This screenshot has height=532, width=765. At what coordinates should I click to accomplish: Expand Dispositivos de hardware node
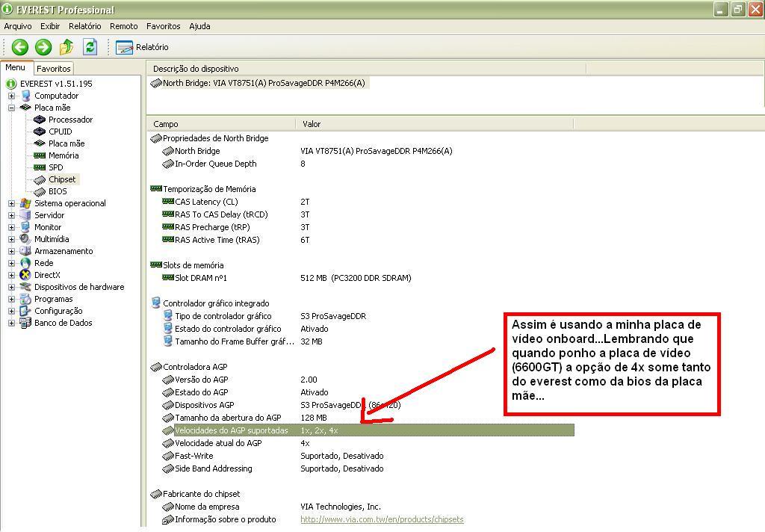(x=11, y=287)
